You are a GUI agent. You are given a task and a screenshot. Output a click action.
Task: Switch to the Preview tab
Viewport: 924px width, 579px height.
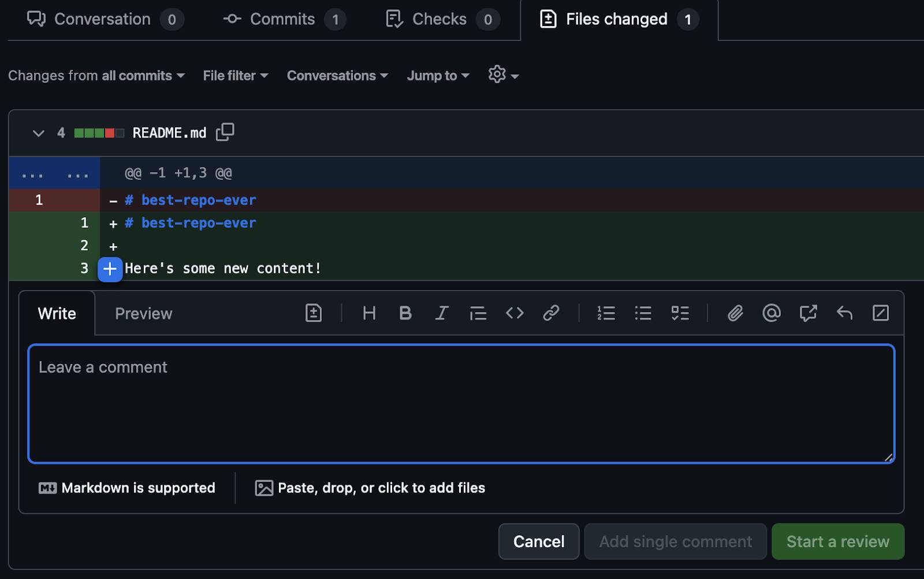(143, 313)
